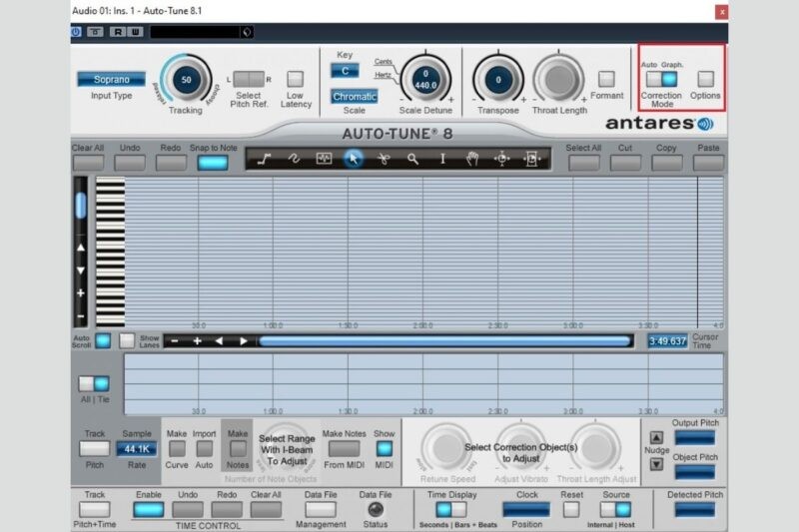The image size is (799, 532).
Task: Click the Track Pitch+Time button
Action: 94,510
